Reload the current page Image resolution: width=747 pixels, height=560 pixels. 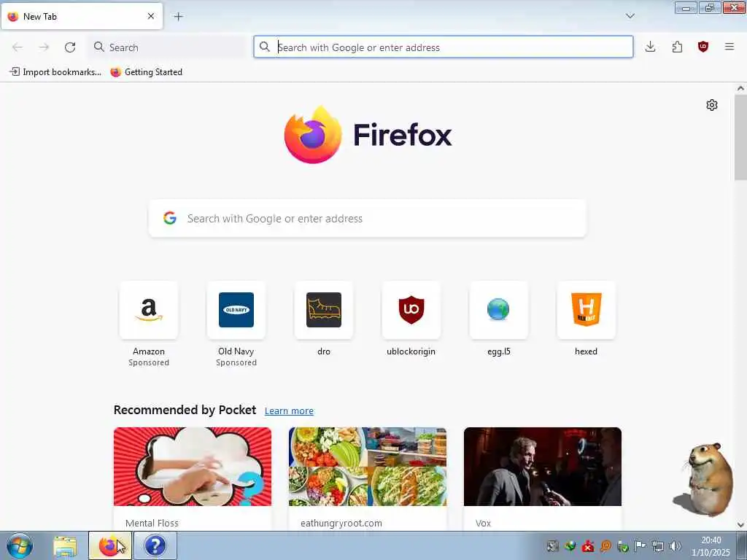pos(70,47)
